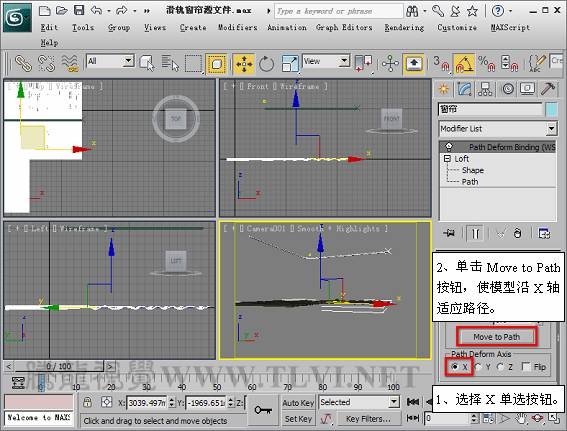Toggle the 3D Snaps icon
The width and height of the screenshot is (567, 431).
tap(441, 64)
